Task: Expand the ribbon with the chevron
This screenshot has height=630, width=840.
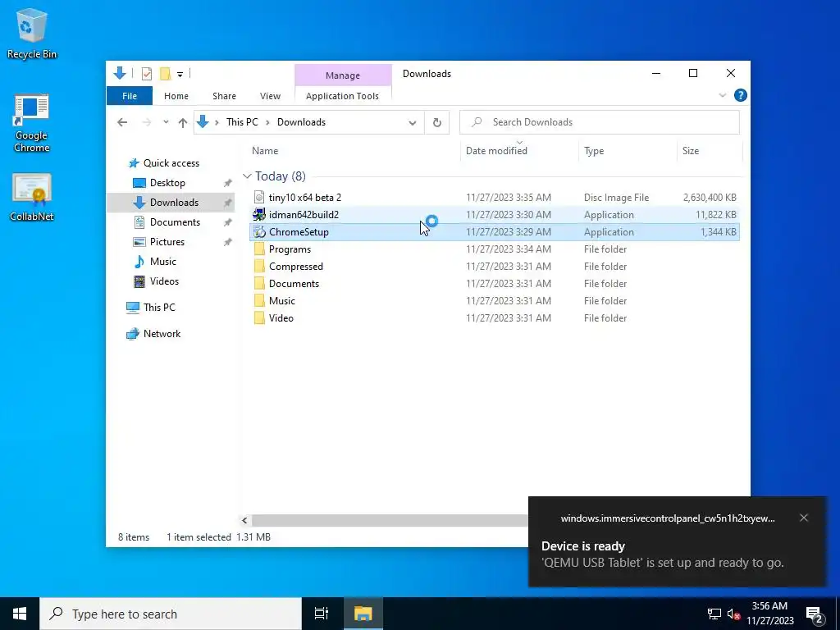Action: coord(722,95)
